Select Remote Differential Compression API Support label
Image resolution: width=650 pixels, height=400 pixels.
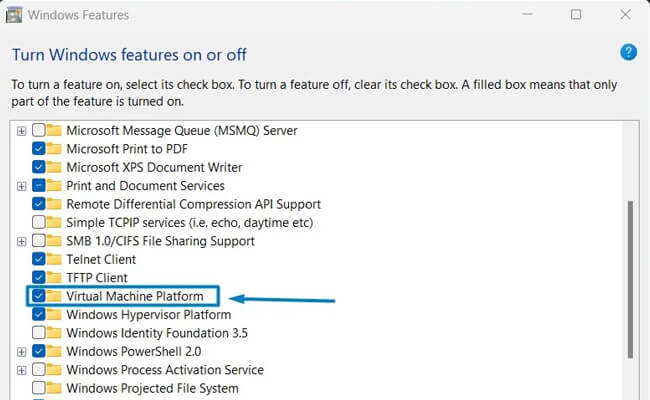click(194, 204)
